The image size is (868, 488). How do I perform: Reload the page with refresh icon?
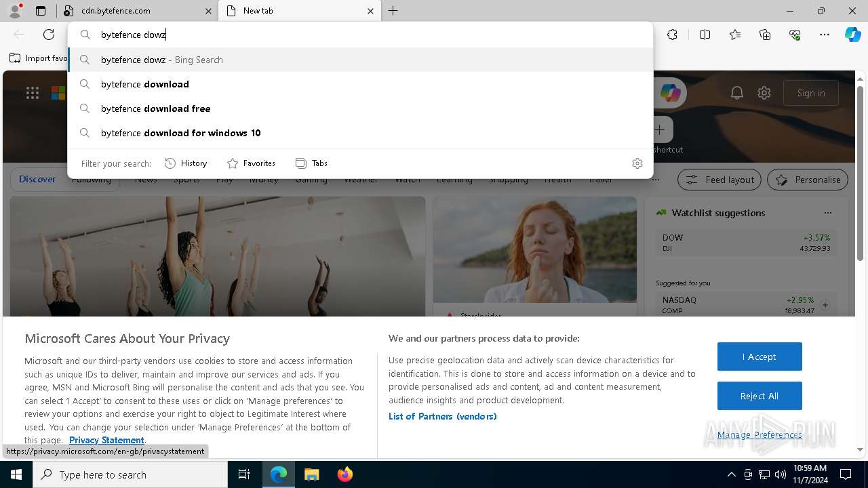tap(49, 35)
